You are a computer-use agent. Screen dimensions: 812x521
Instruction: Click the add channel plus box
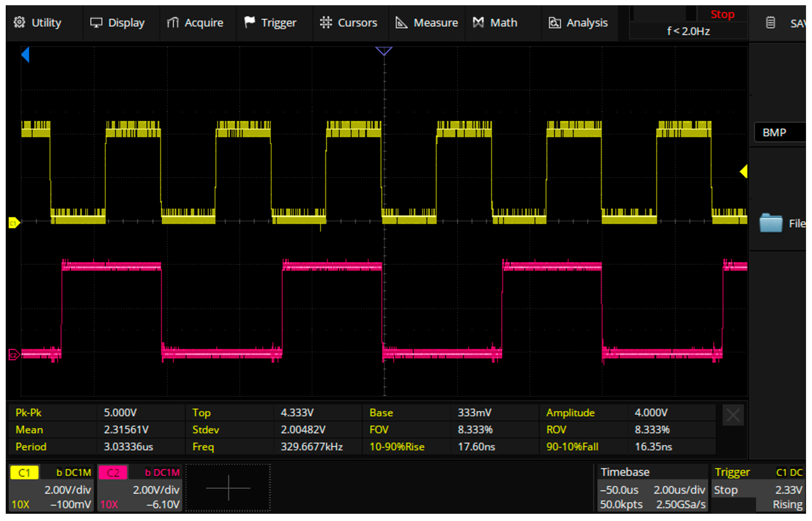coord(228,488)
